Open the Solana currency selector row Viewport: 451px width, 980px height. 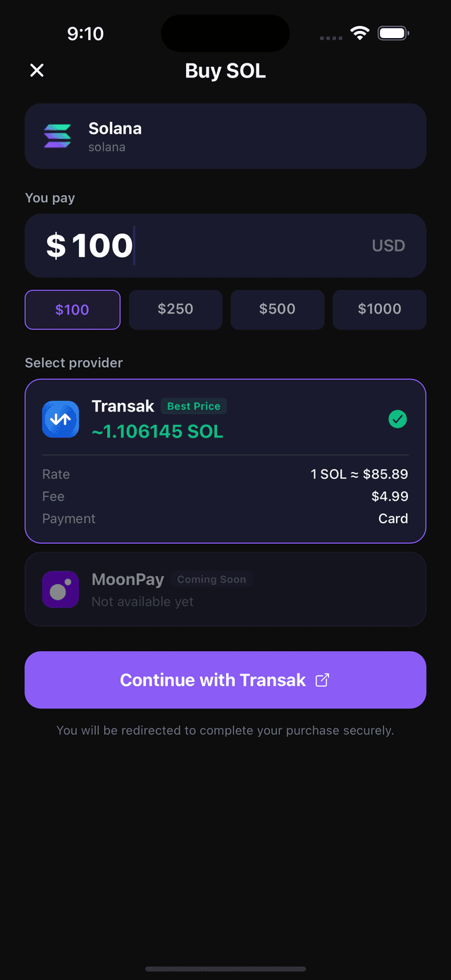[x=225, y=136]
